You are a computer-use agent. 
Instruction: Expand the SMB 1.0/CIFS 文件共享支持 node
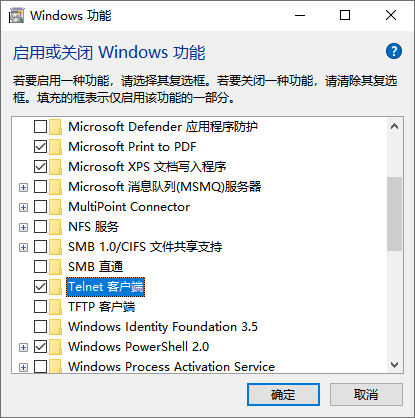23,247
